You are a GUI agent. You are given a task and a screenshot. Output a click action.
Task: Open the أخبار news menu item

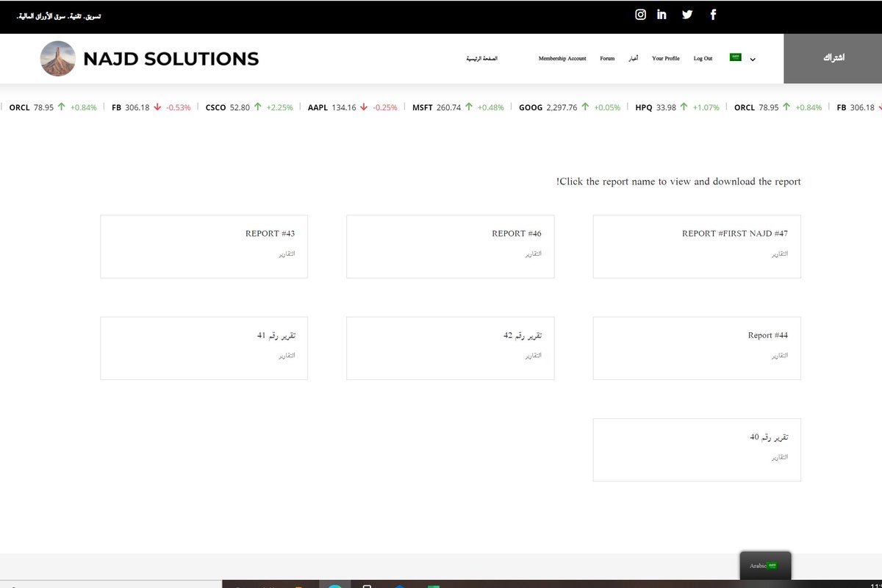(633, 58)
